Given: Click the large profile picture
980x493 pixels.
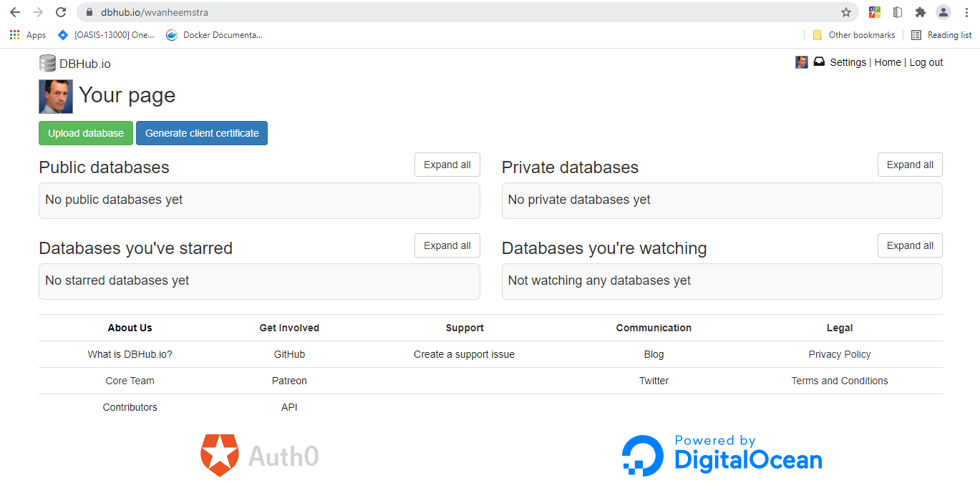Looking at the screenshot, I should 56,97.
